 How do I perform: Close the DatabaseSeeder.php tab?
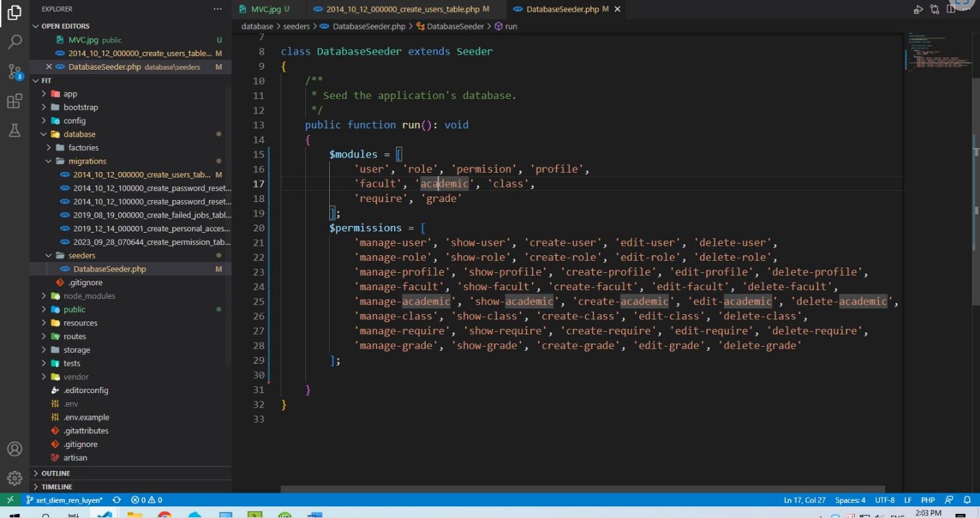coord(617,9)
